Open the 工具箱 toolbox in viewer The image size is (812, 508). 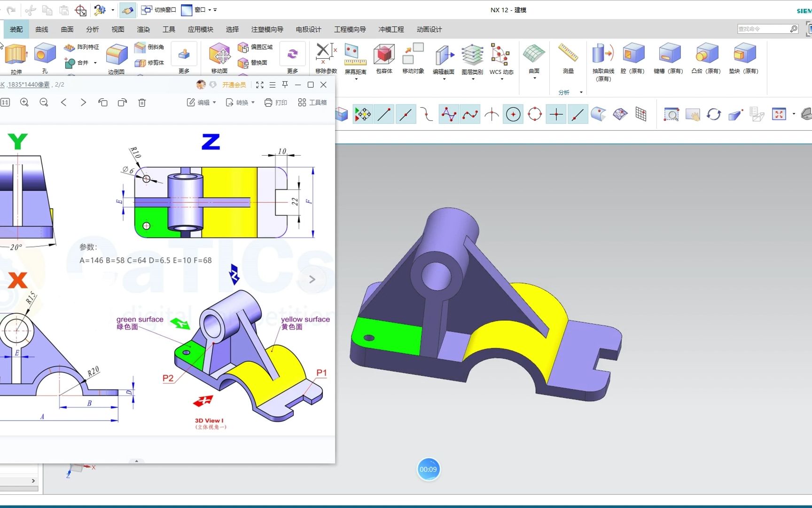[312, 103]
